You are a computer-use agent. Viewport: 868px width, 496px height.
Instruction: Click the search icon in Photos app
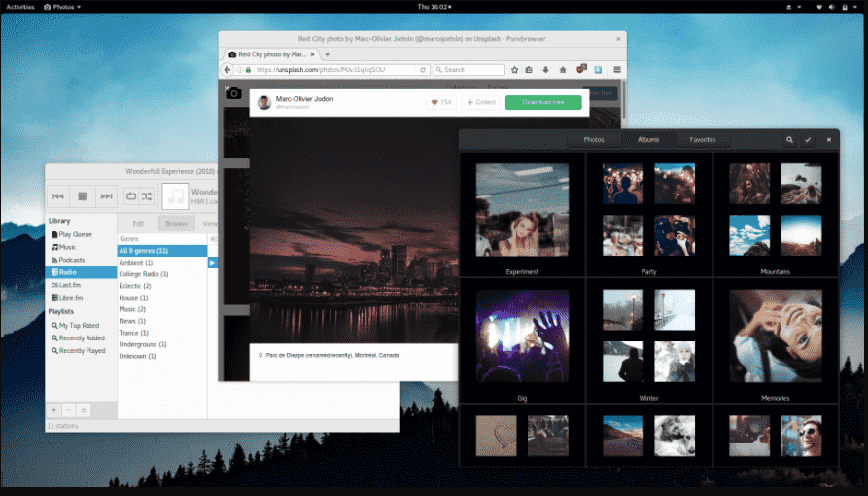click(x=789, y=140)
